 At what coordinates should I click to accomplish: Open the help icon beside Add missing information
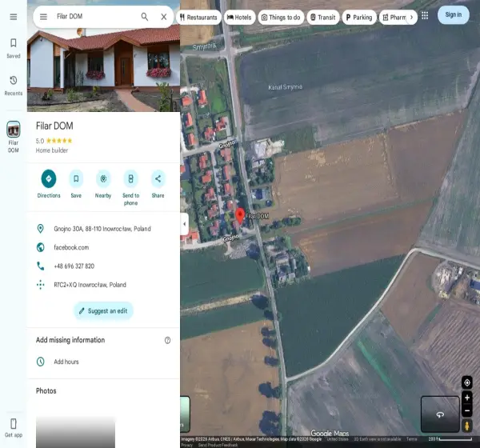point(167,340)
